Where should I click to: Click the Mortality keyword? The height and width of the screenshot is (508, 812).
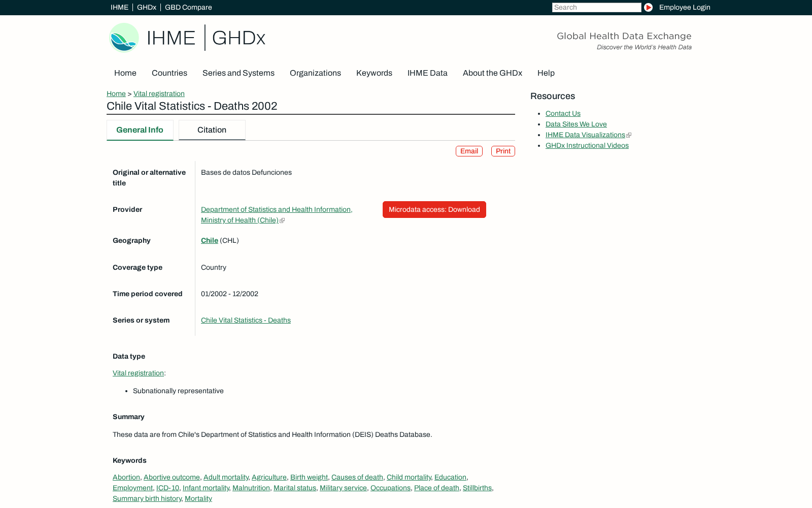(198, 499)
